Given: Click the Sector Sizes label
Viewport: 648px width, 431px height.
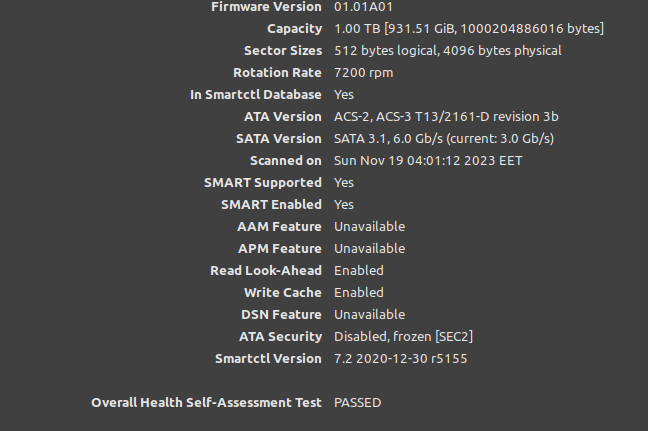Looking at the screenshot, I should pos(282,50).
